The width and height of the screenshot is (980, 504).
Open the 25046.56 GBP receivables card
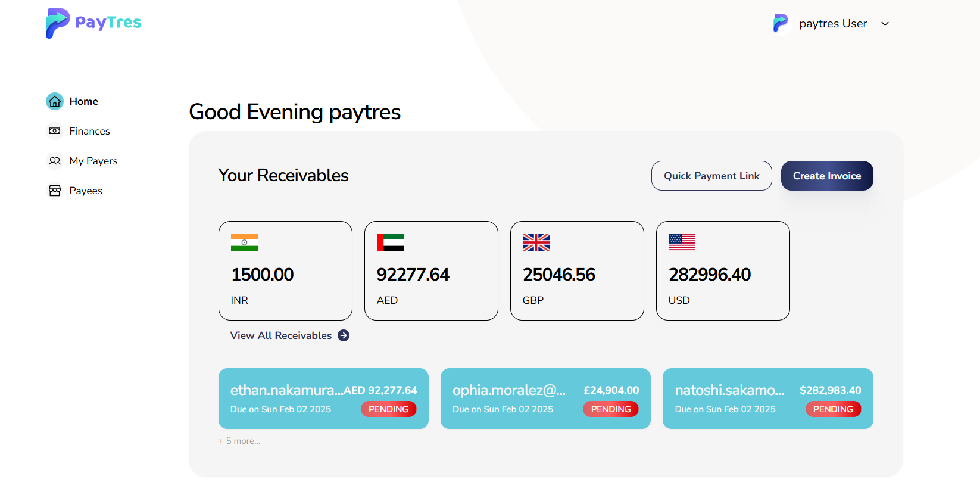point(577,270)
